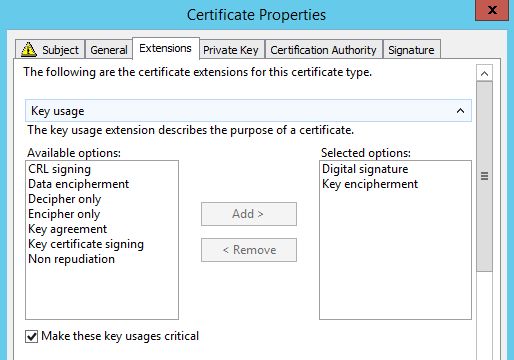Image resolution: width=514 pixels, height=360 pixels.
Task: Click the vertical scrollbar thumb
Action: pyautogui.click(x=485, y=176)
